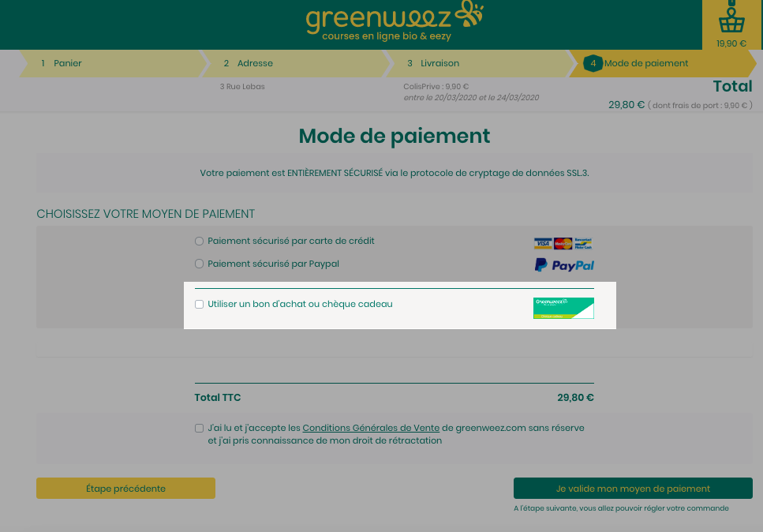Open Conditions Générales de Vente link
The width and height of the screenshot is (763, 532).
tap(371, 428)
